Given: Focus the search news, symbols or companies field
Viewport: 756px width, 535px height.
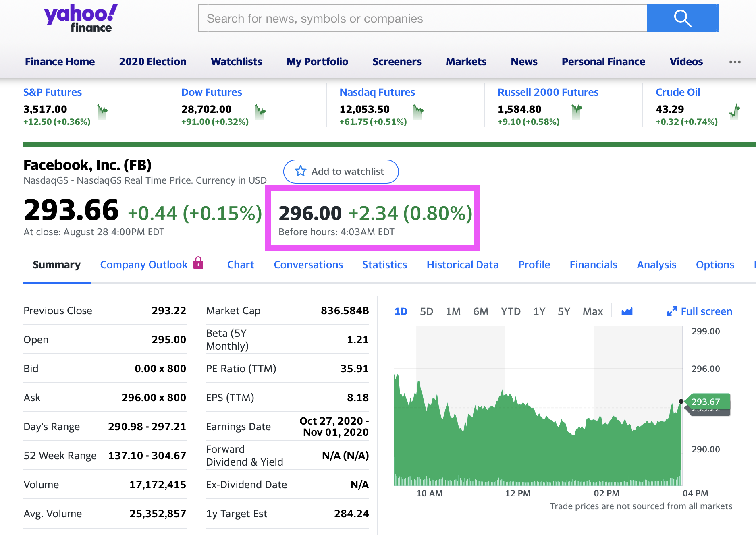Looking at the screenshot, I should (422, 18).
